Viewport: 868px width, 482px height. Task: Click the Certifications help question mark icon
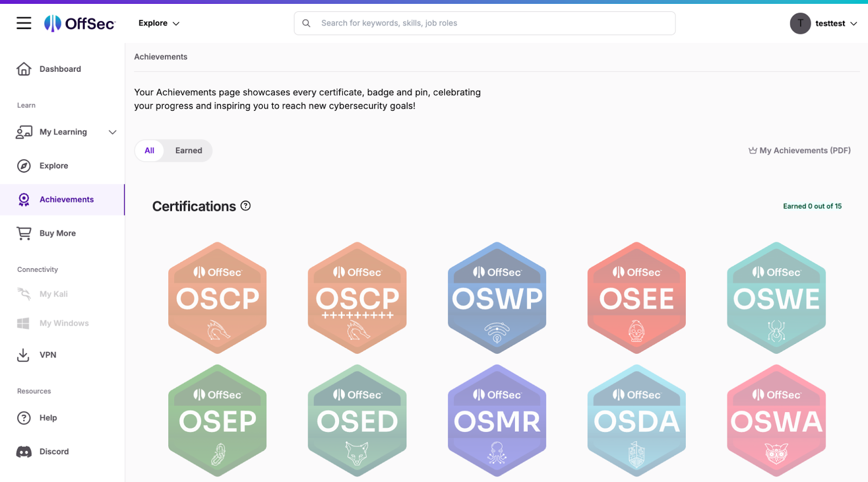(x=246, y=206)
